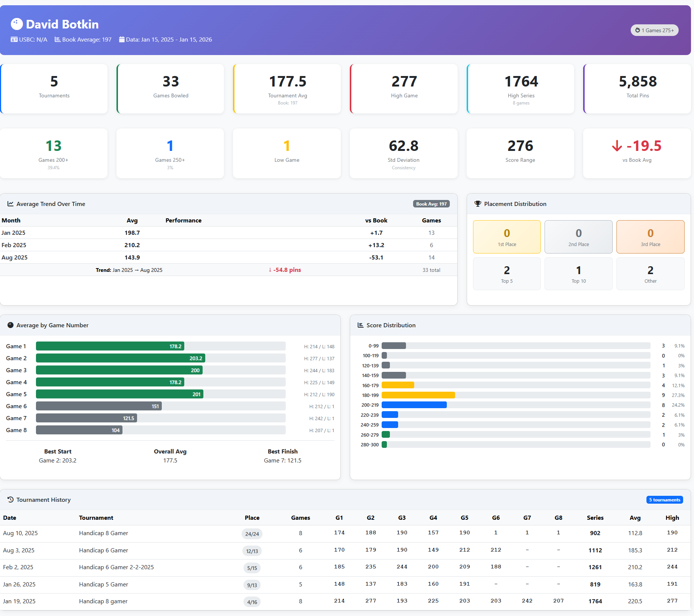Screen dimensions: 694x616
Task: Select the 277 High Game stat card
Action: coord(404,88)
